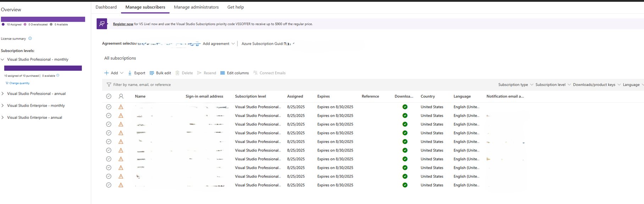Click the Edit columns button label

(x=238, y=73)
